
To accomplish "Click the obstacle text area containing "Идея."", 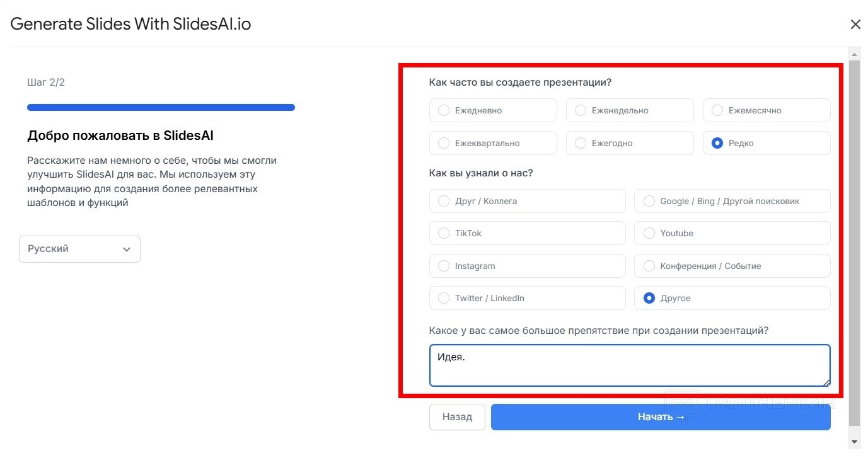I will 629,365.
